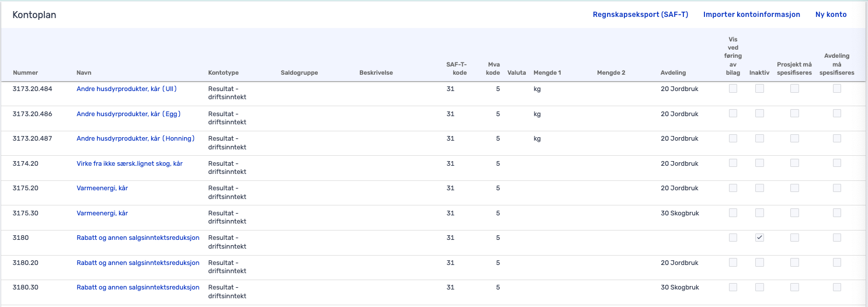Click the Mengde 2 column header

tap(611, 73)
